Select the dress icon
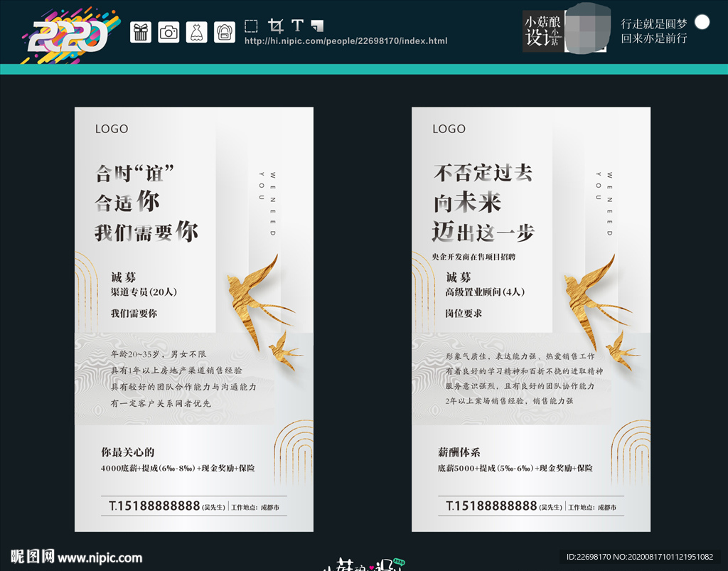728x571 pixels. point(197,32)
